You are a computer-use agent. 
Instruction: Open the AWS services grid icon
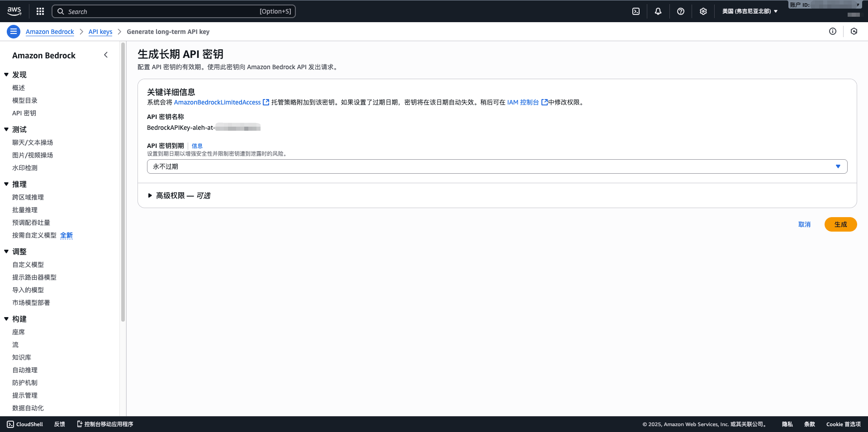40,11
